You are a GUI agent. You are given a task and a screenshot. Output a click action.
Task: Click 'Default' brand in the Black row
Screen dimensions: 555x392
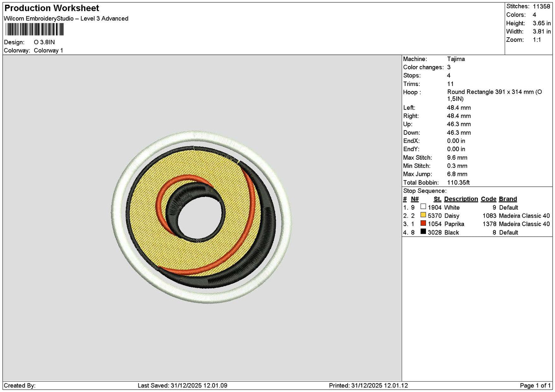tap(509, 233)
